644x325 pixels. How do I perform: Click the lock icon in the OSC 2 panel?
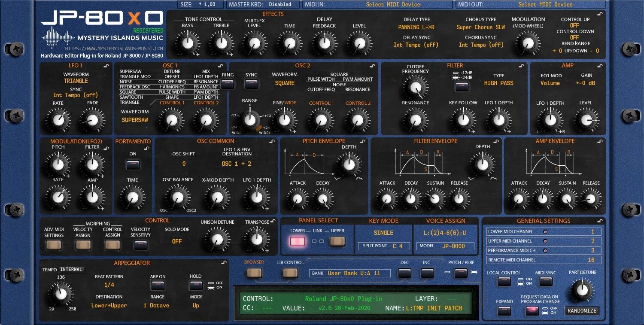[373, 66]
